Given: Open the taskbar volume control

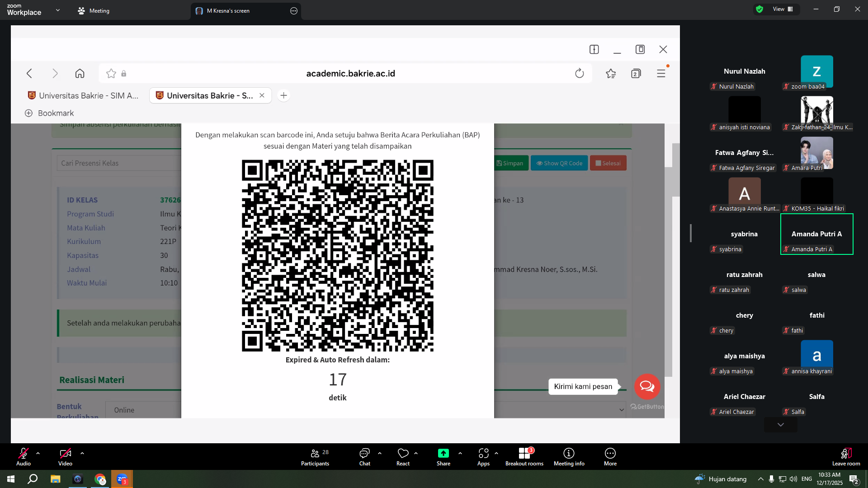Looking at the screenshot, I should 793,479.
